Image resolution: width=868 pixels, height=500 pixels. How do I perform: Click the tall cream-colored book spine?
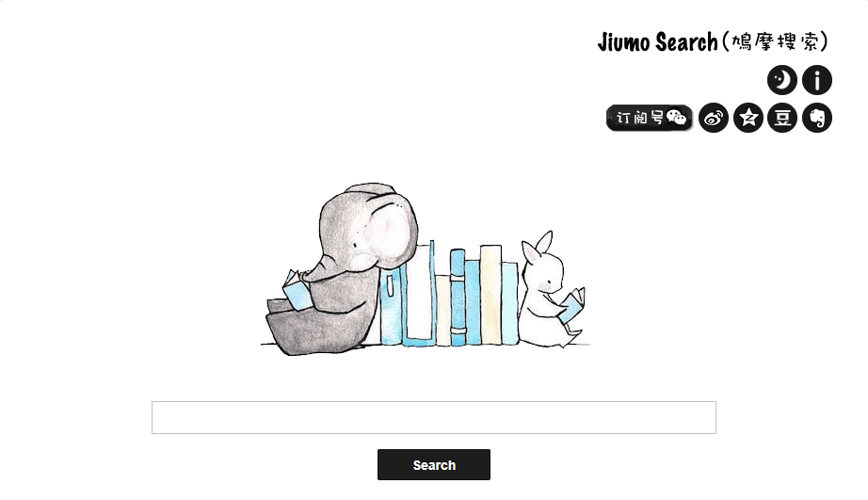490,295
